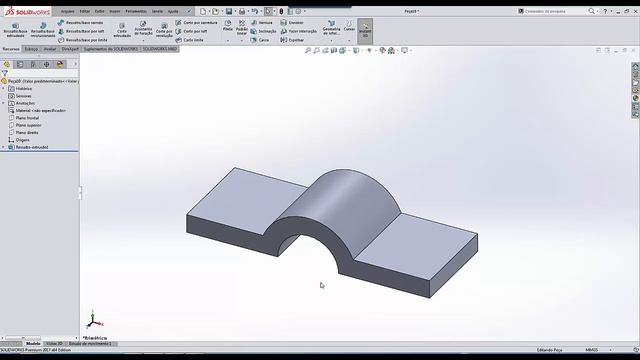Screen dimensions: 640x360
Task: Select Ressalto/base varrido
Action: 81,23
